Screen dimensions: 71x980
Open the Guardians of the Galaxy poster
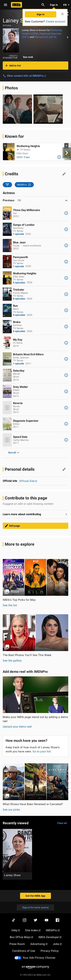[13, 577]
